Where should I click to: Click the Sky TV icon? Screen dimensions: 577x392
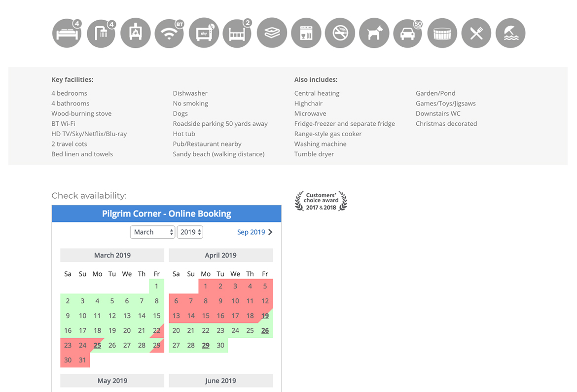[x=203, y=34]
